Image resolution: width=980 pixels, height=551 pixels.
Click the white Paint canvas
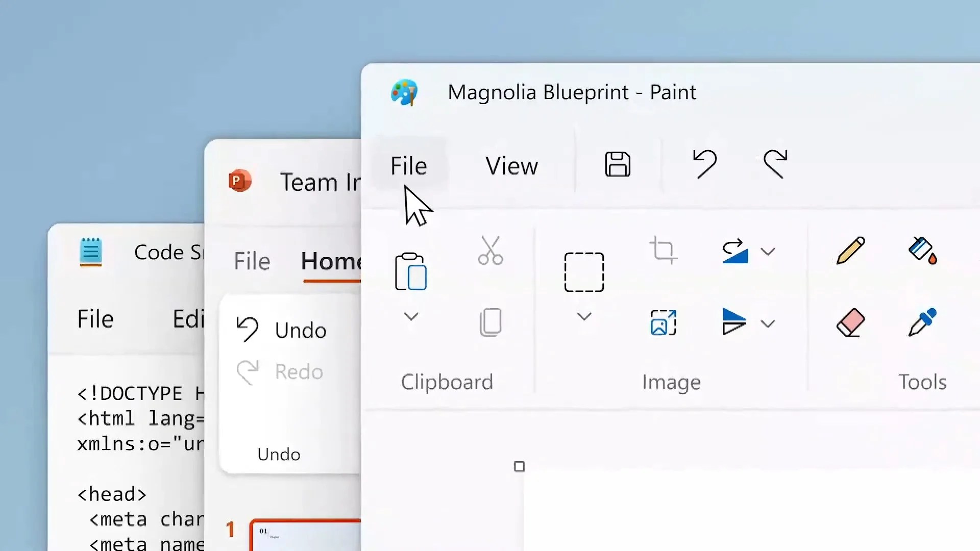click(x=751, y=510)
